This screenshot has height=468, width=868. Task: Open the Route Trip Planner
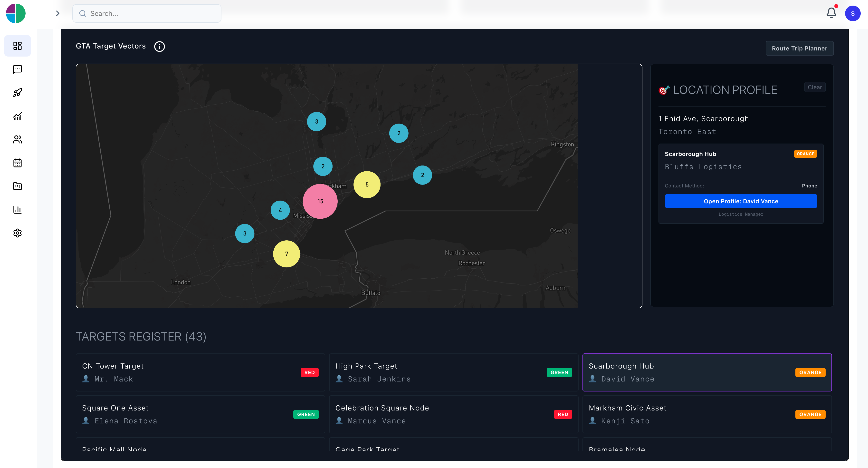799,48
